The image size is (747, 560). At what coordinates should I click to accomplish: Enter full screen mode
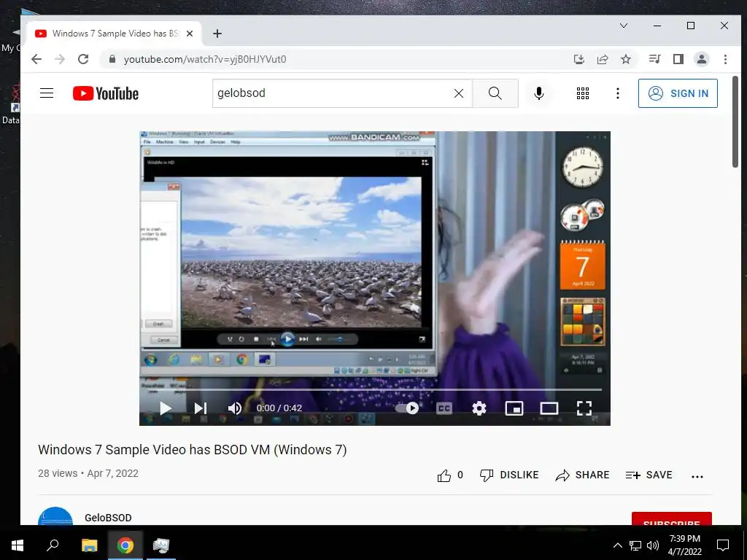point(584,408)
